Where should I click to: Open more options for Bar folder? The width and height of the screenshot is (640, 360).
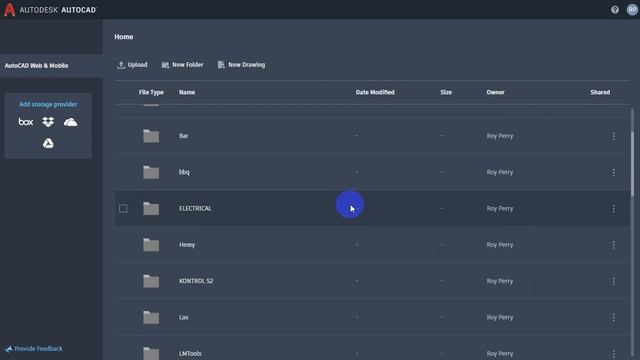(x=613, y=136)
